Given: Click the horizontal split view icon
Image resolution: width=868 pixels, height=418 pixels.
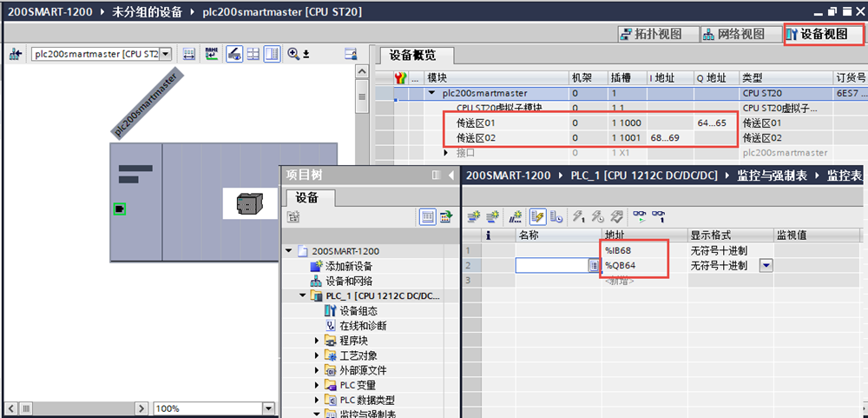Looking at the screenshot, I should [x=253, y=54].
